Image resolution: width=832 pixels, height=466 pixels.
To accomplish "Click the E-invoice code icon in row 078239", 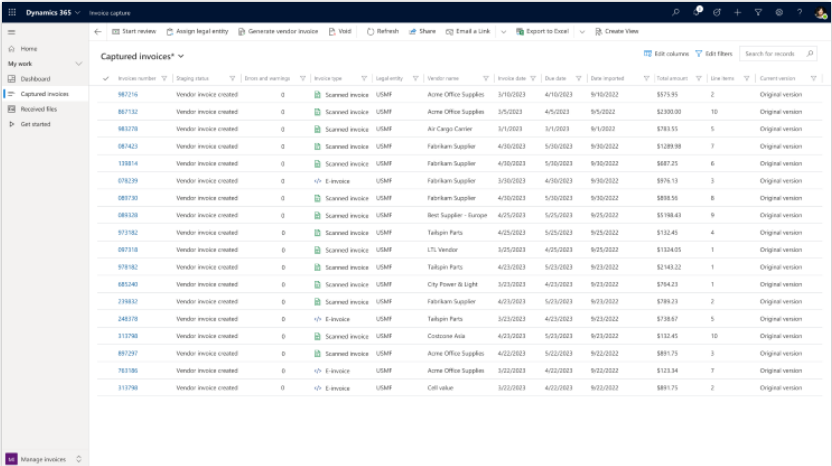I will 317,181.
